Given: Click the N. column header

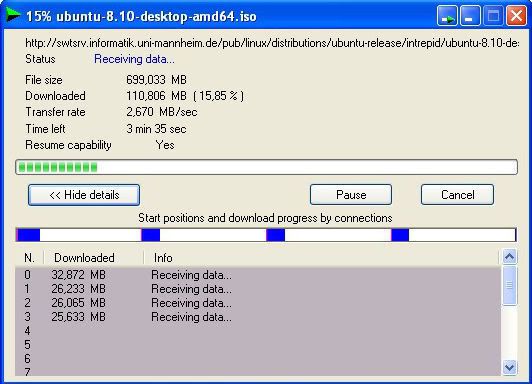Looking at the screenshot, I should [x=29, y=258].
